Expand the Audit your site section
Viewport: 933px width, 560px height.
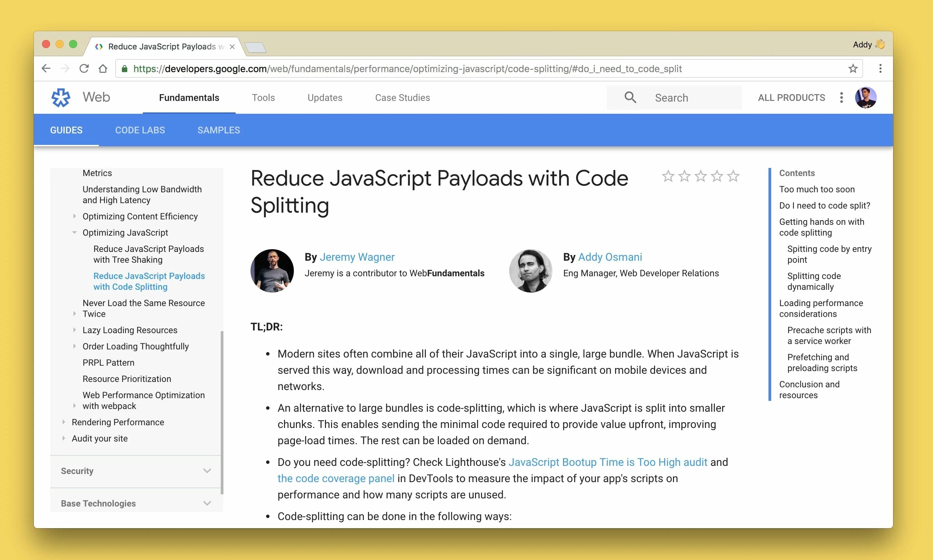tap(63, 438)
